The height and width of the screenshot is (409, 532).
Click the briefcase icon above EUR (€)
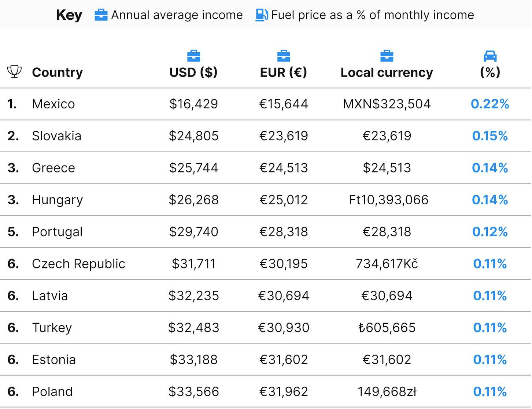coord(284,56)
